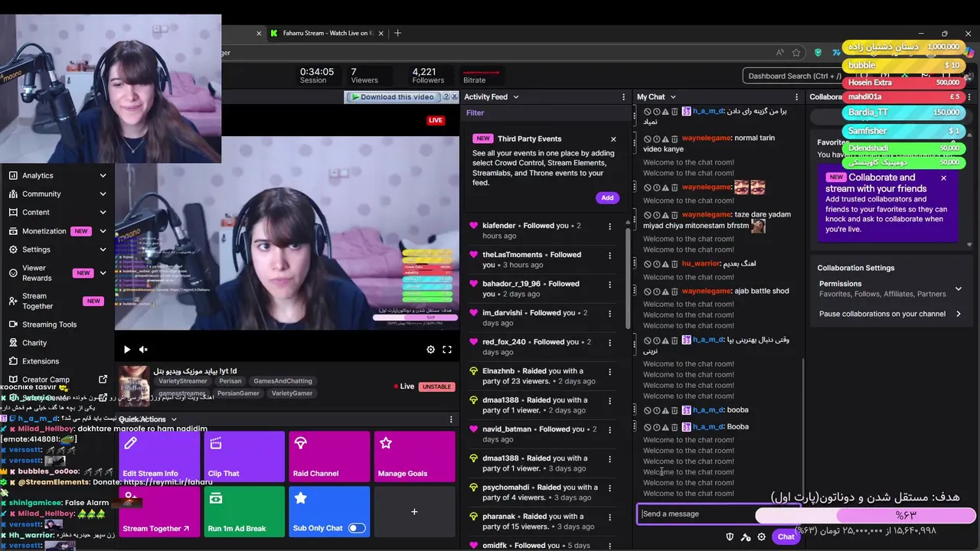Open the My Chat dropdown

pyautogui.click(x=673, y=97)
